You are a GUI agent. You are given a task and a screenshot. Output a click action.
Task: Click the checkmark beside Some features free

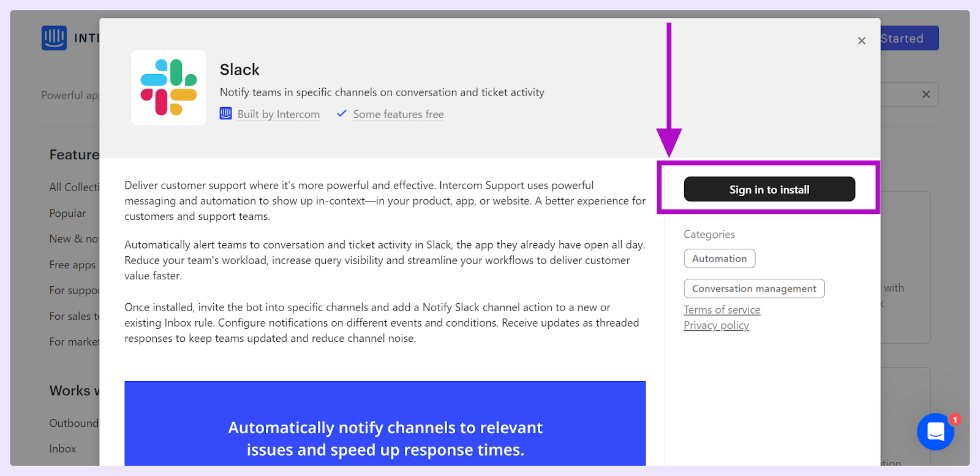(x=342, y=113)
